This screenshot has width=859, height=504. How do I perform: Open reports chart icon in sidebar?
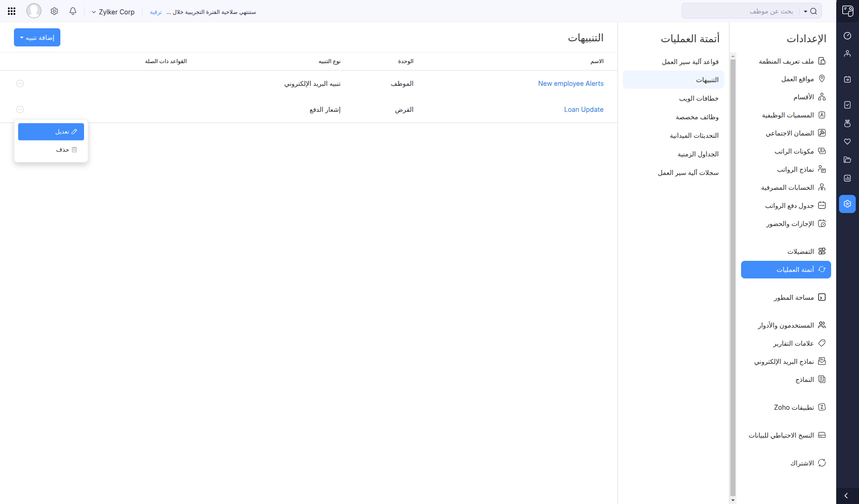pyautogui.click(x=847, y=178)
